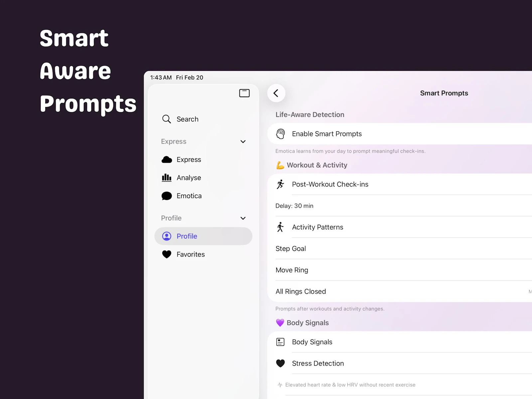This screenshot has width=532, height=399.
Task: Click the Body Signals list icon
Action: pyautogui.click(x=281, y=342)
